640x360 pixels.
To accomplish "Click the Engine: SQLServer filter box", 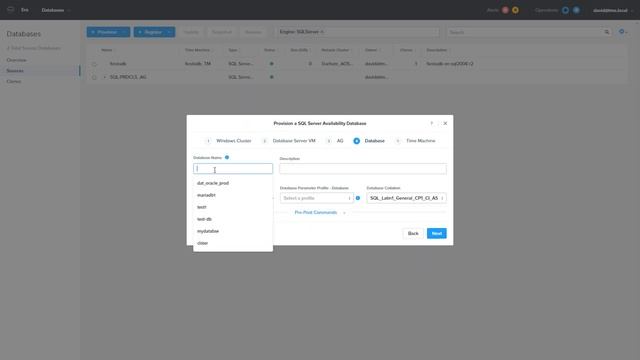I will tap(358, 32).
